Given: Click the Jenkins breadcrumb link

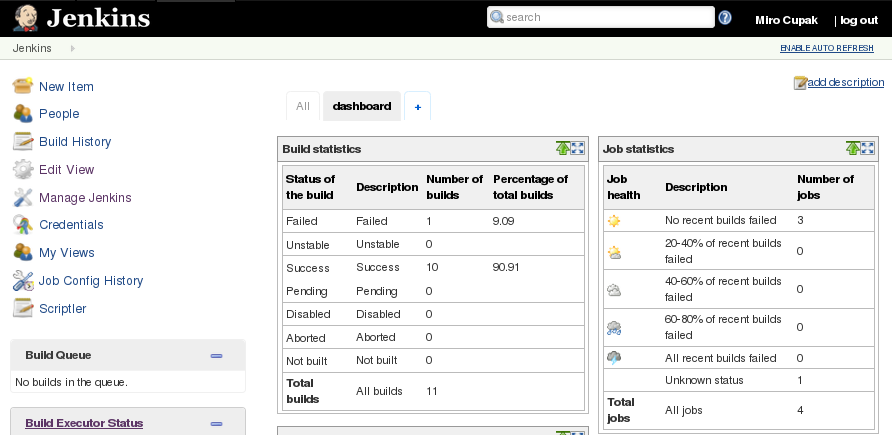Looking at the screenshot, I should (x=32, y=48).
